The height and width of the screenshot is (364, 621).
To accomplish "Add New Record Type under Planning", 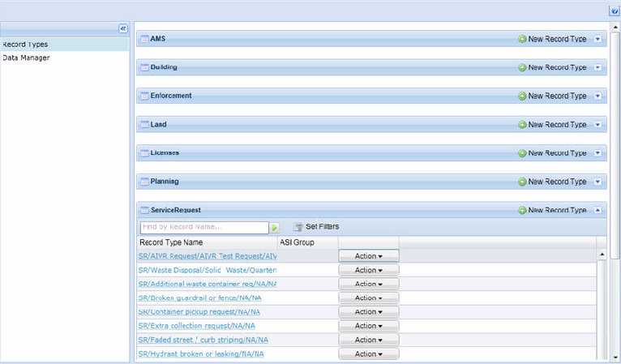I will click(552, 182).
